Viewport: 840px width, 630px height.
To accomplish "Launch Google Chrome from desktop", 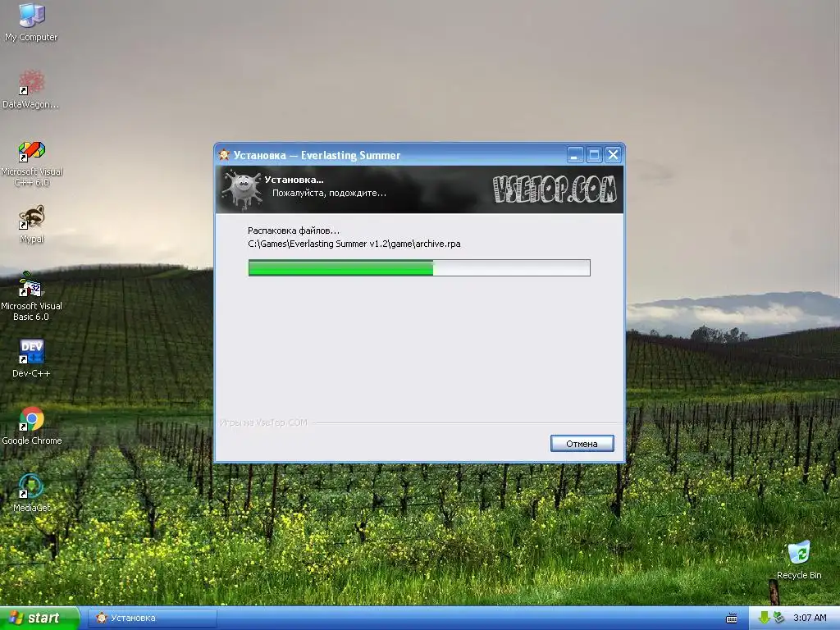I will pos(32,426).
